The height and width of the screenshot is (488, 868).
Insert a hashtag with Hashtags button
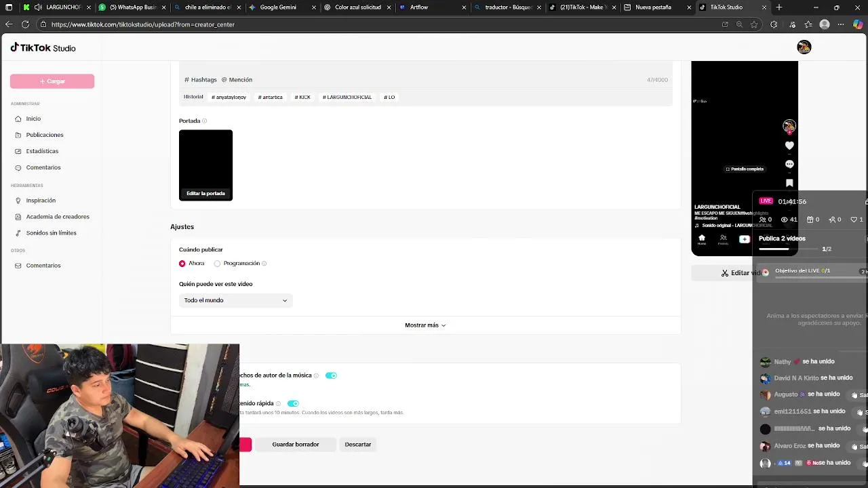201,80
